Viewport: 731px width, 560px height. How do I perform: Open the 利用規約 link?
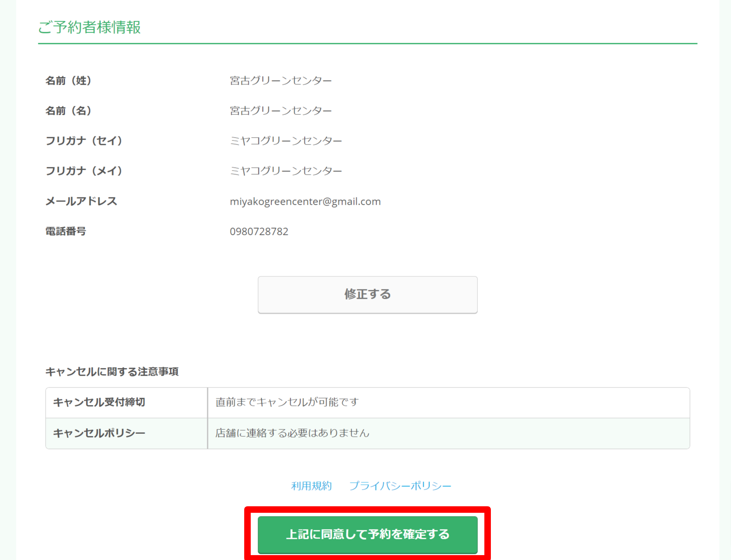point(311,486)
